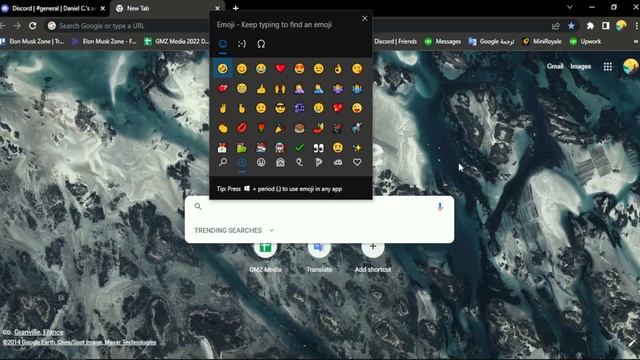This screenshot has height=360, width=640.
Task: Switch to Kaomoji tab in picker
Action: point(242,44)
